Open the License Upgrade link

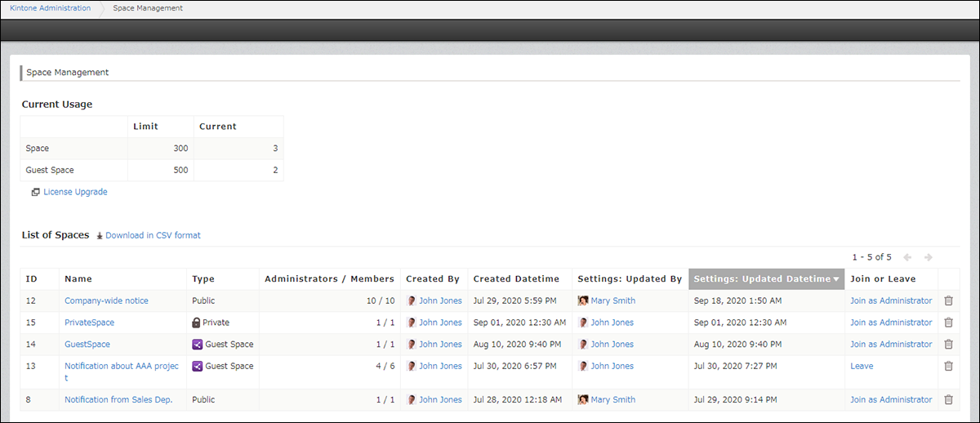click(75, 192)
